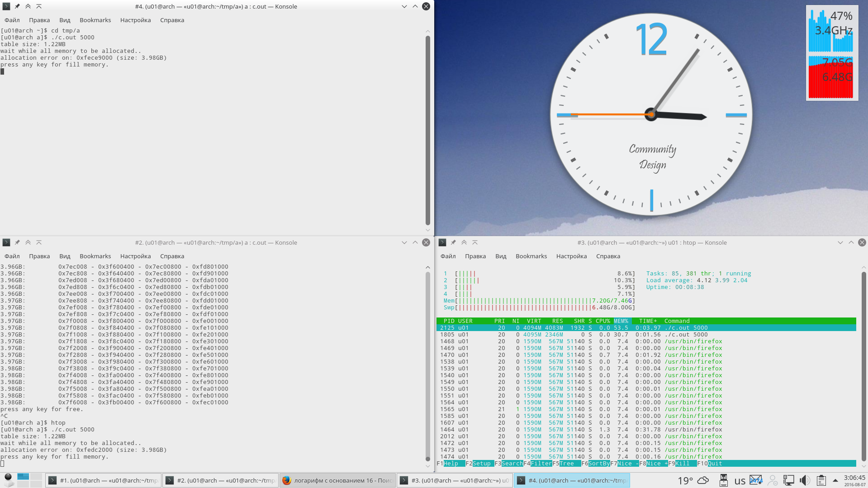The image size is (868, 488).
Task: Expand hidden system tray icons arrow
Action: point(835,480)
